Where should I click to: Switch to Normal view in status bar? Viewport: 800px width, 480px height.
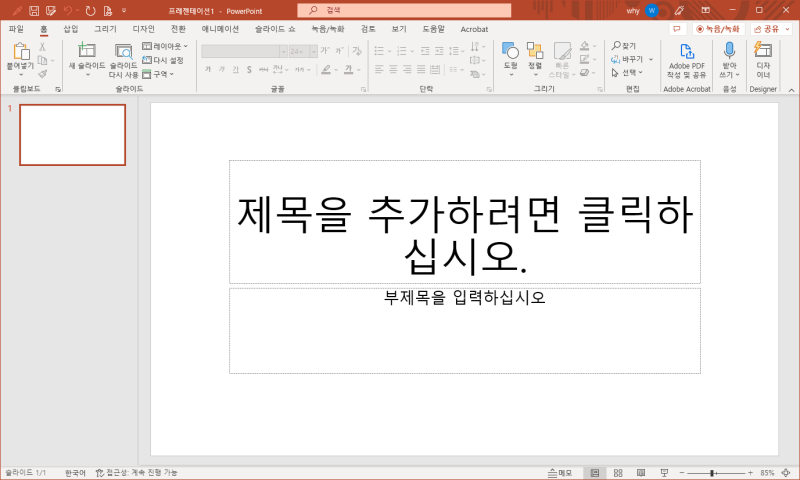click(594, 473)
